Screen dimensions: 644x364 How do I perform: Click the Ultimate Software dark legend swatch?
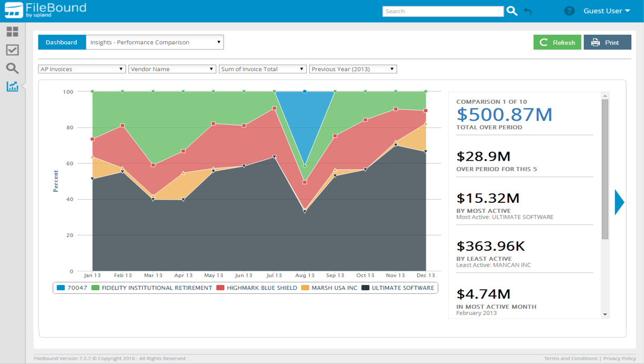tap(366, 288)
